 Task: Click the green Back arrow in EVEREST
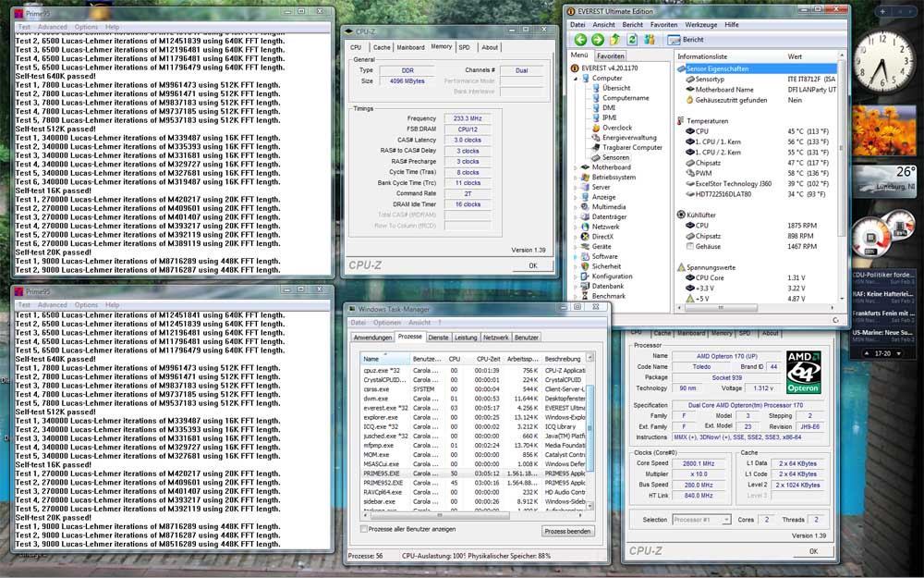pos(580,40)
